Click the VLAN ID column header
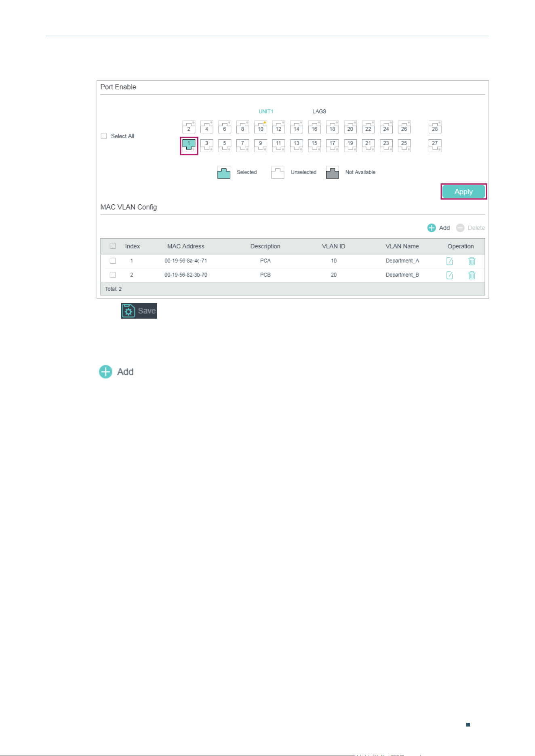Image resolution: width=535 pixels, height=756 pixels. pyautogui.click(x=333, y=246)
